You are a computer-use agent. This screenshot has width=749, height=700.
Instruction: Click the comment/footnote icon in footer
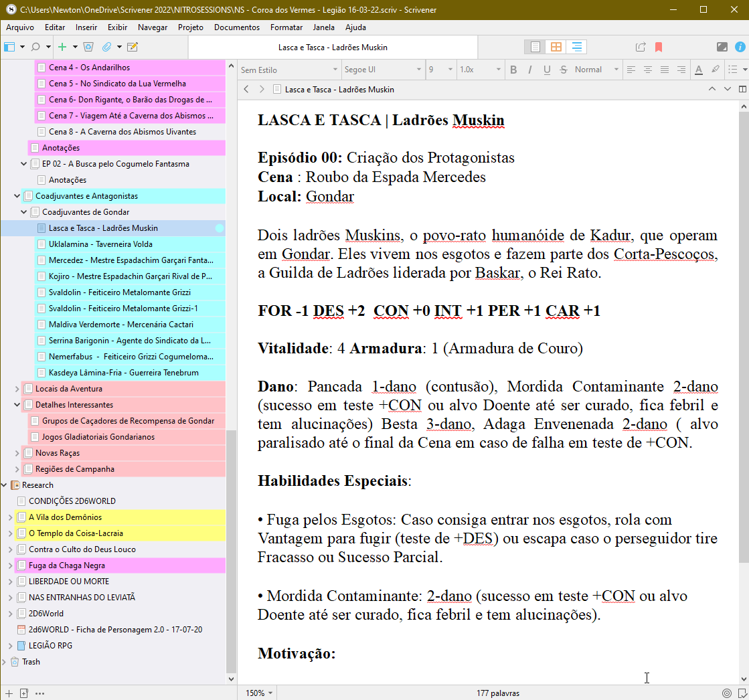coord(742,693)
